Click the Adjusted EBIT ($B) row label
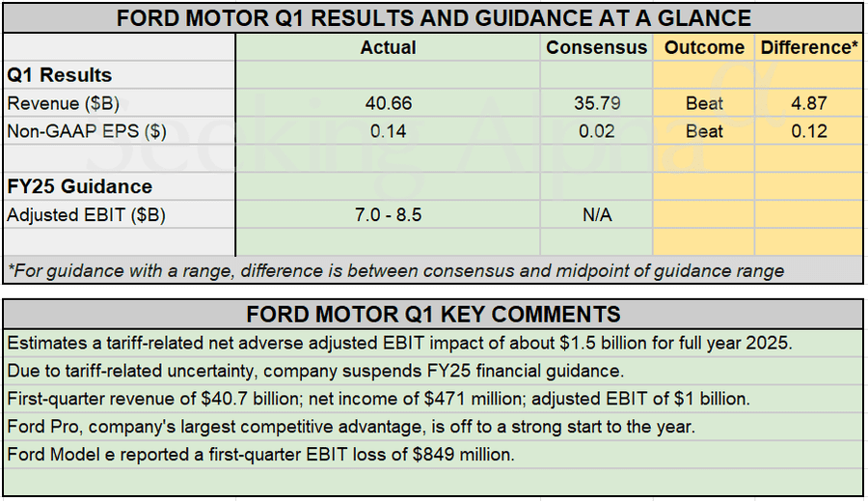The image size is (868, 501). [x=87, y=215]
